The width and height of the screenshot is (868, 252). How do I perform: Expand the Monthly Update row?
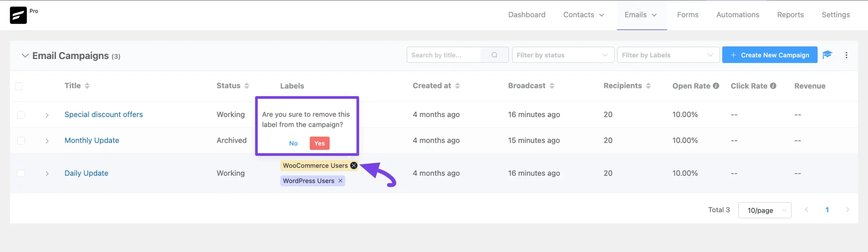pyautogui.click(x=47, y=141)
